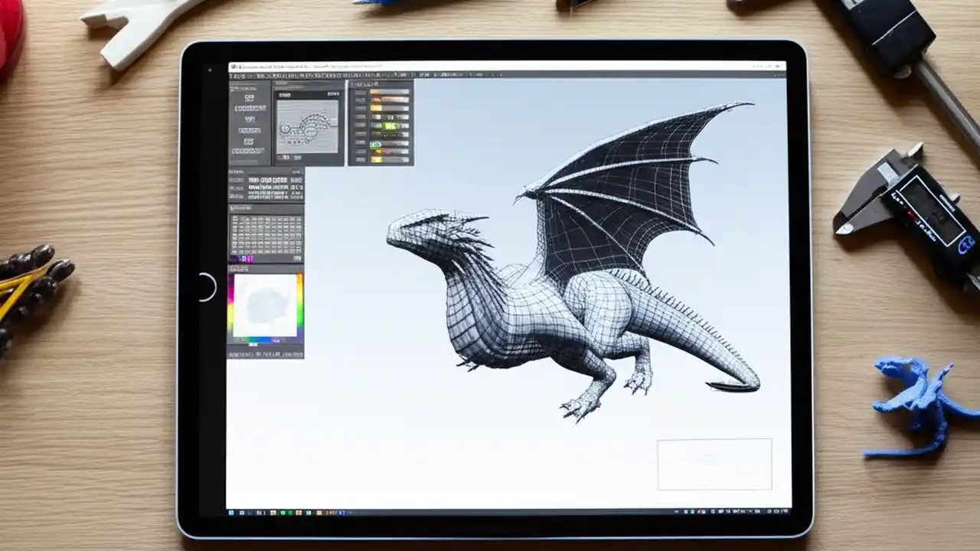Screen dimensions: 980x551
Task: Select the first tool icon in the top toolbar
Action: (231, 75)
